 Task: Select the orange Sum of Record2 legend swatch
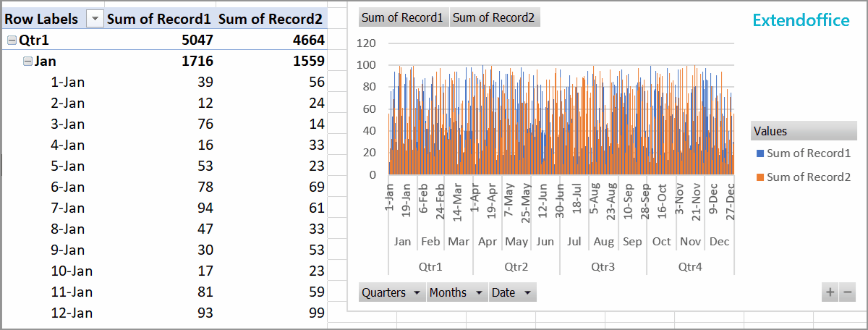[x=759, y=177]
